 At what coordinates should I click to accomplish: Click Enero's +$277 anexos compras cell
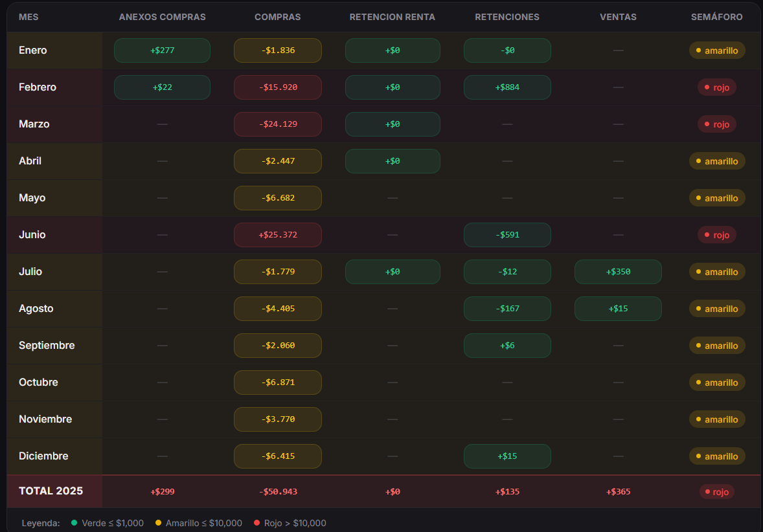point(162,50)
